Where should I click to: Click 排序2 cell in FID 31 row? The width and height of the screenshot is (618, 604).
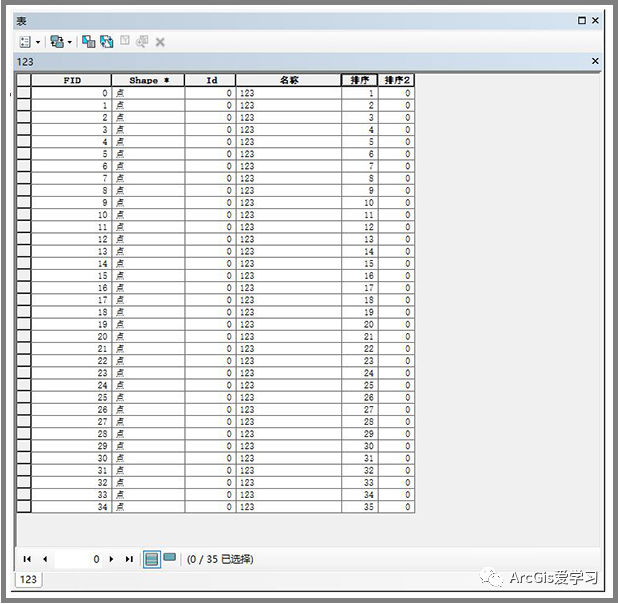tap(396, 470)
